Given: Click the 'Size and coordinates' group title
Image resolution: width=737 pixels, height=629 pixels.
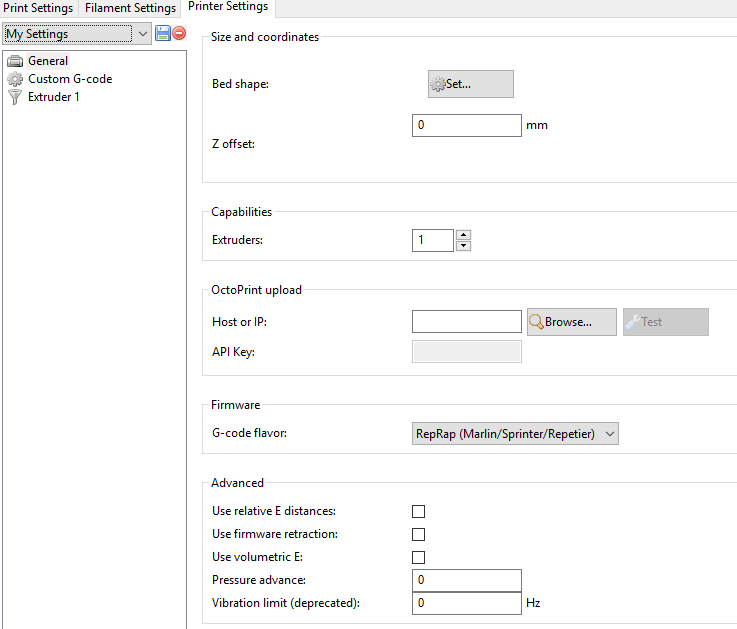Looking at the screenshot, I should tap(265, 37).
